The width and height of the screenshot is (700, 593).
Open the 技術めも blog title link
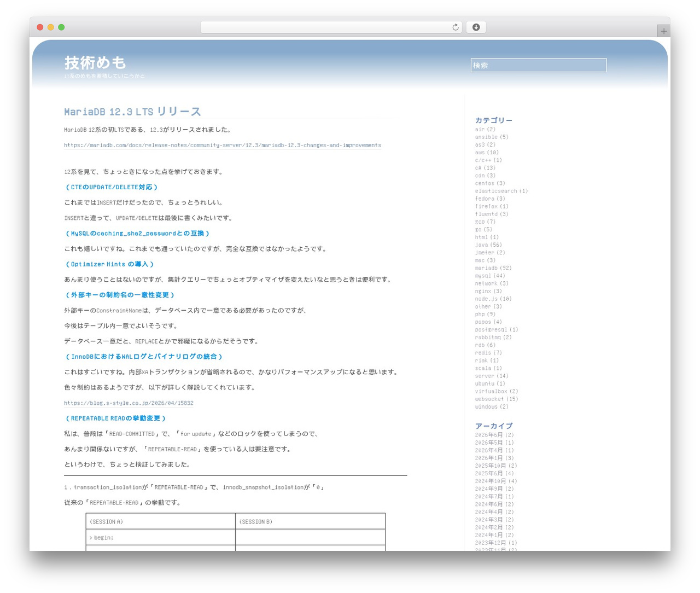coord(95,62)
